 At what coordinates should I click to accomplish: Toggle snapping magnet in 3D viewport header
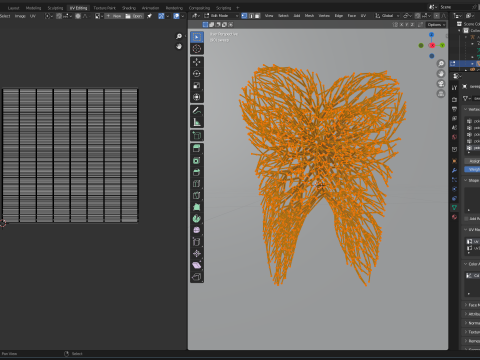click(x=417, y=16)
